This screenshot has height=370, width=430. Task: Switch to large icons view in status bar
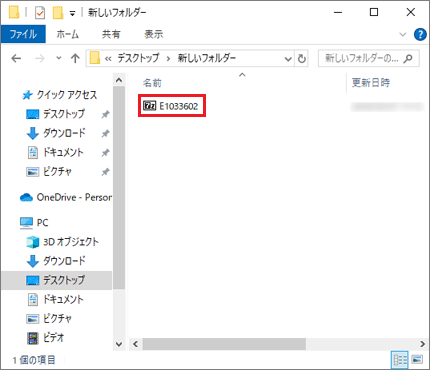click(x=417, y=360)
